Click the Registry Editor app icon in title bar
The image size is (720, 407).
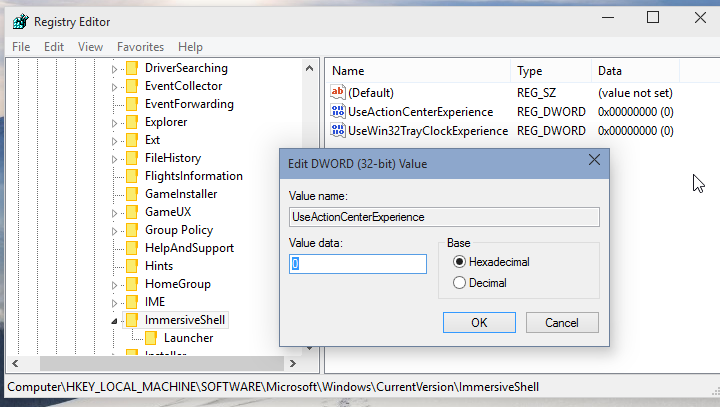tap(21, 21)
